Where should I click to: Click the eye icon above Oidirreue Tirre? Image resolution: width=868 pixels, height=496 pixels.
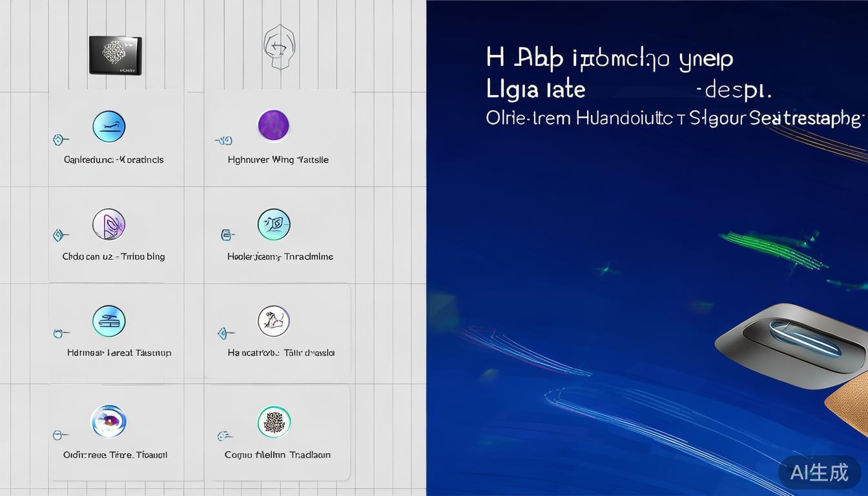[x=108, y=421]
